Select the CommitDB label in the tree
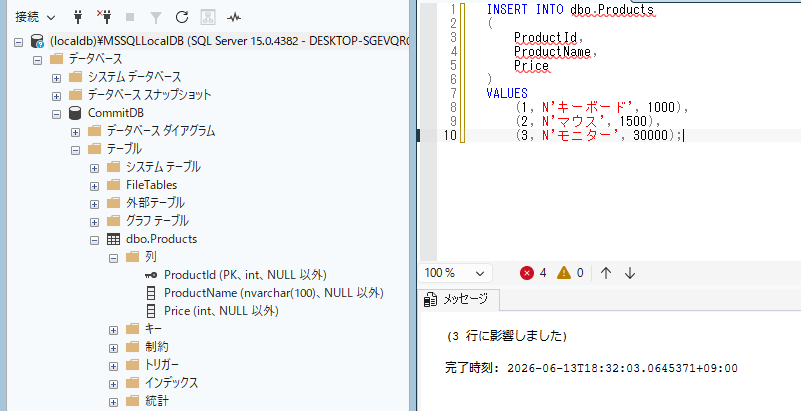 tap(115, 113)
